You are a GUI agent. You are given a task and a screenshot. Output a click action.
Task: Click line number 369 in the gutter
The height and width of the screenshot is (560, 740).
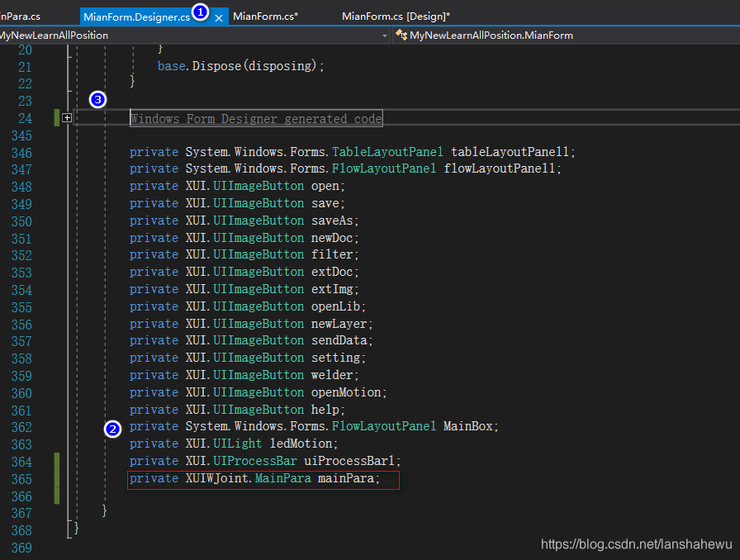point(21,548)
